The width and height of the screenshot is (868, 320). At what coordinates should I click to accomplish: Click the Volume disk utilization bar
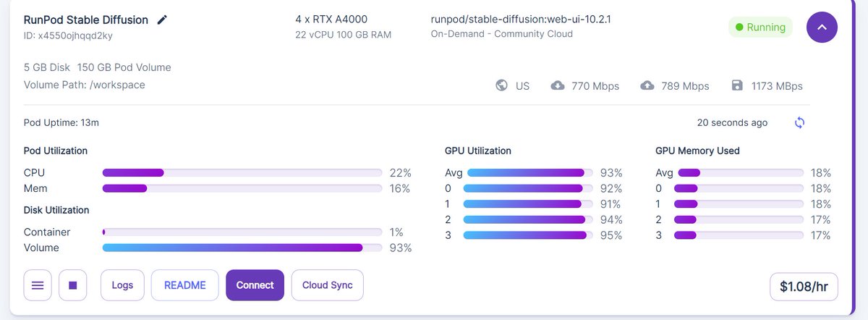242,248
